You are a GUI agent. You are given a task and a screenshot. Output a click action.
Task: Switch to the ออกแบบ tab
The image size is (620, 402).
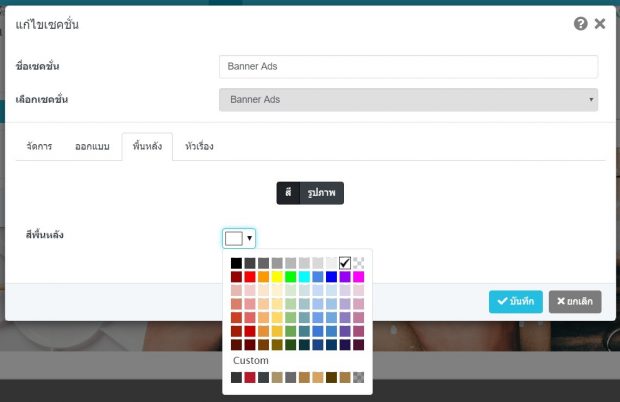(x=92, y=147)
